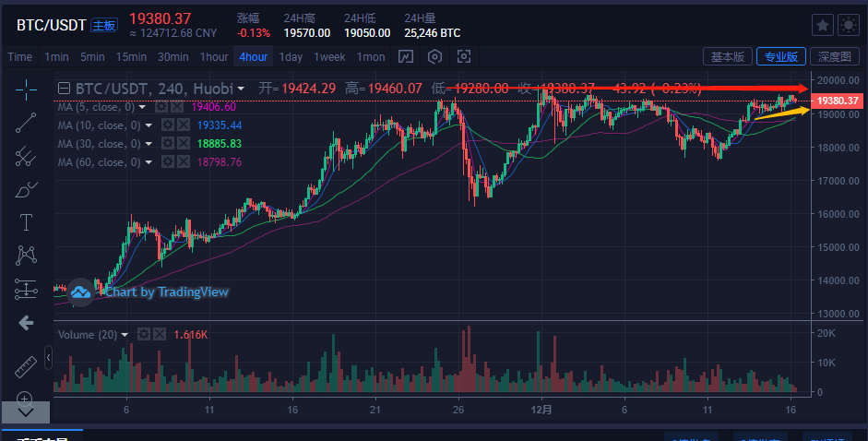Select the crosshair cursor tool
This screenshot has width=868, height=441.
tap(26, 89)
